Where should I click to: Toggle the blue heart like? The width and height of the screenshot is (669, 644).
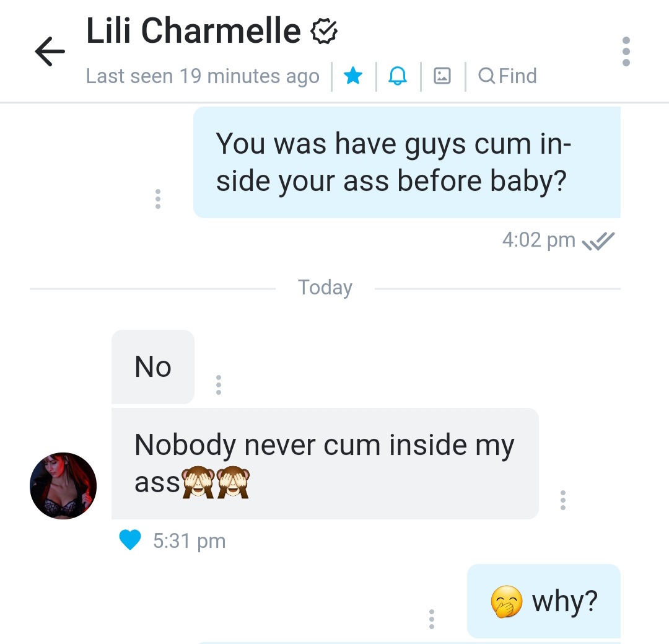pyautogui.click(x=129, y=540)
